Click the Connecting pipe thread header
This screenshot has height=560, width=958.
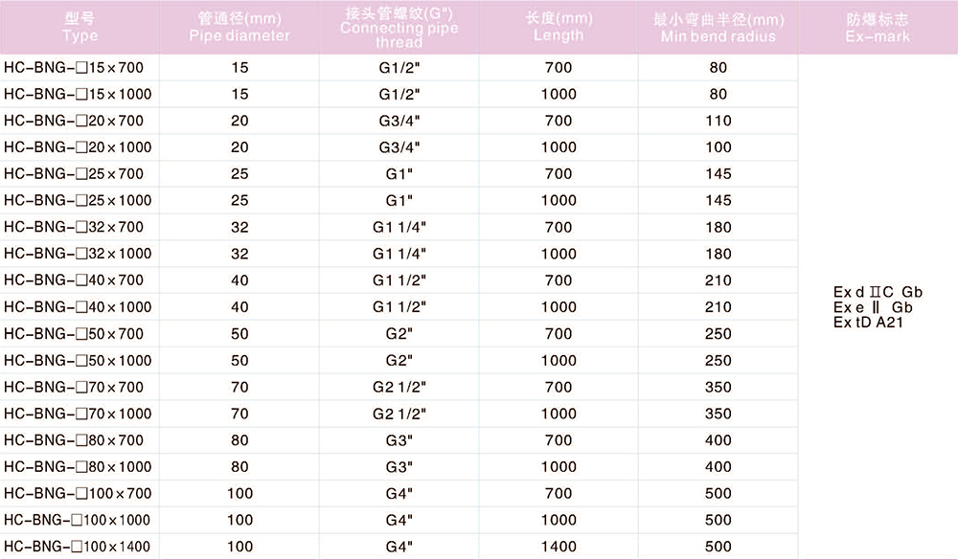(399, 27)
